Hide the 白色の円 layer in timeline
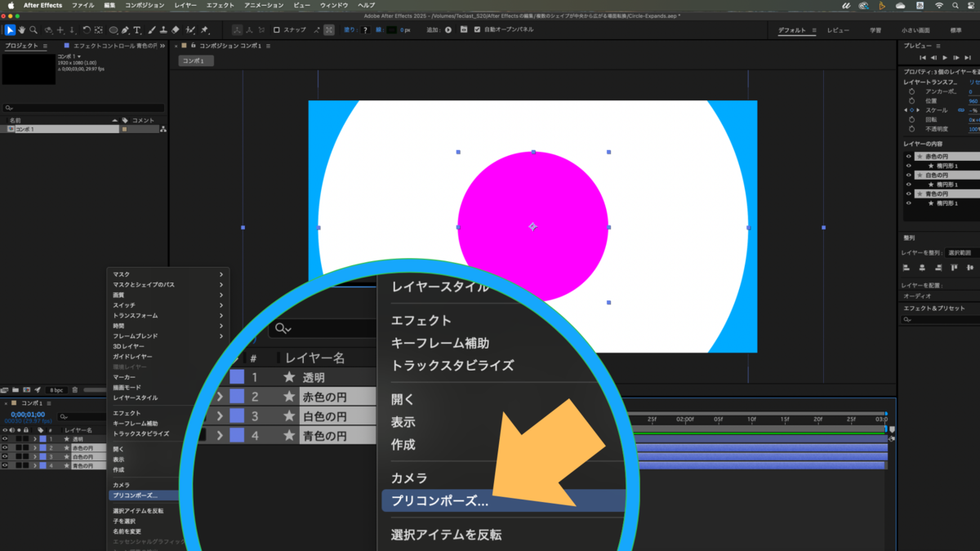 [x=5, y=457]
